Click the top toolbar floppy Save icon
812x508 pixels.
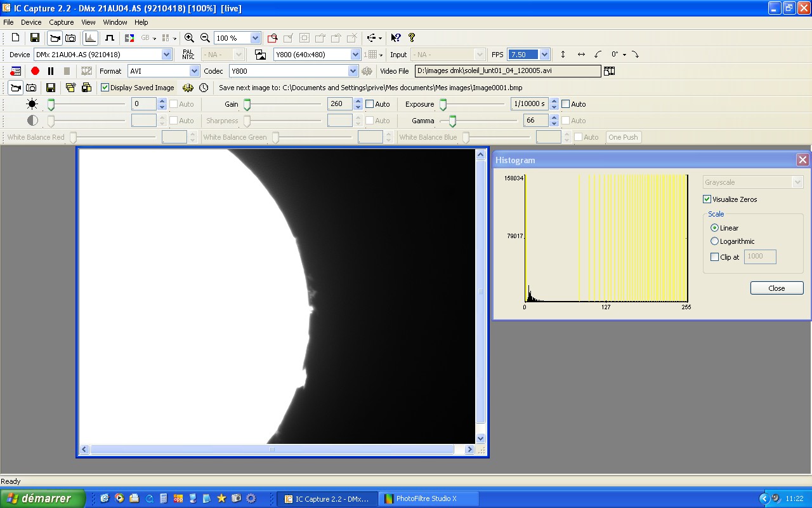coord(35,37)
